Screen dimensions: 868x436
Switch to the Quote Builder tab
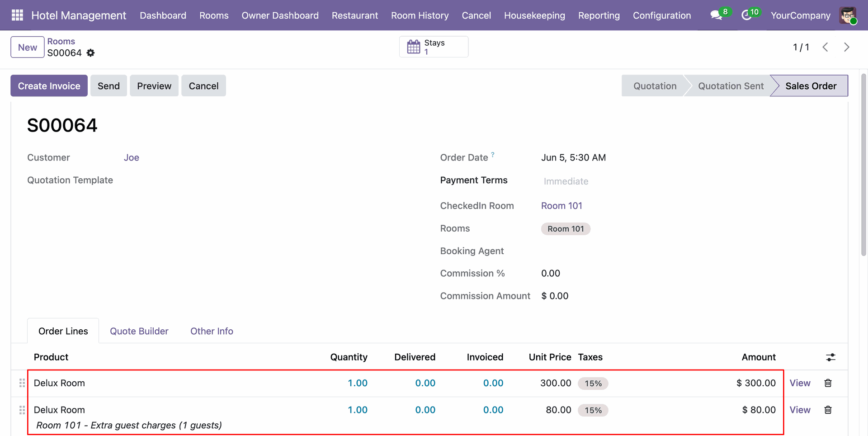139,331
